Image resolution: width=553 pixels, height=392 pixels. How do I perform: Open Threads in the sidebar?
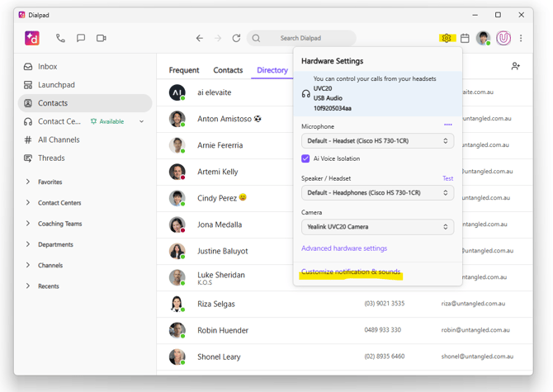pos(85,158)
